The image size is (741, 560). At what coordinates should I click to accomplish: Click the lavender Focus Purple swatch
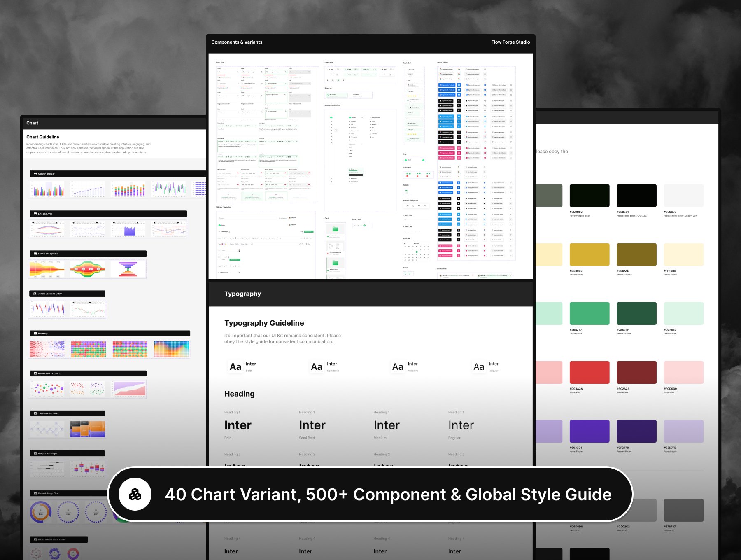click(683, 431)
